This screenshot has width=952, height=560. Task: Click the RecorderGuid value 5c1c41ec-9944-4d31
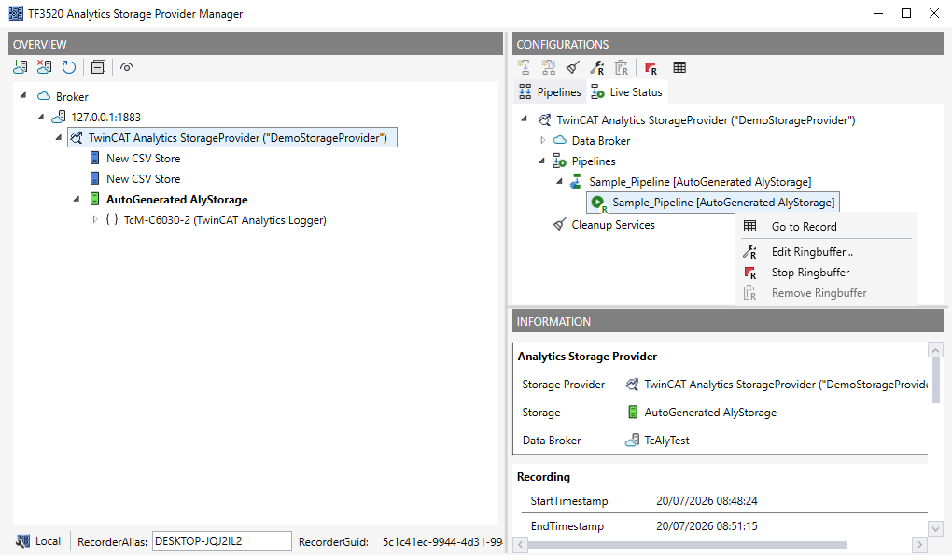tap(442, 541)
